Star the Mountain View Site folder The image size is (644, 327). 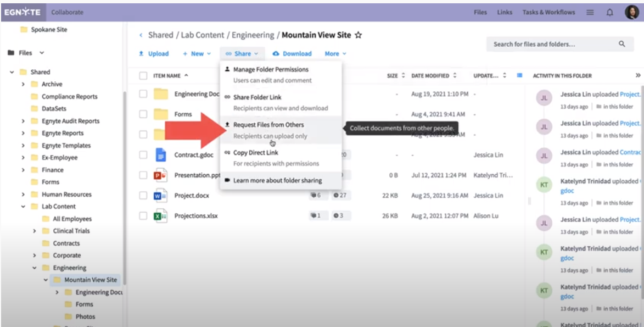359,35
